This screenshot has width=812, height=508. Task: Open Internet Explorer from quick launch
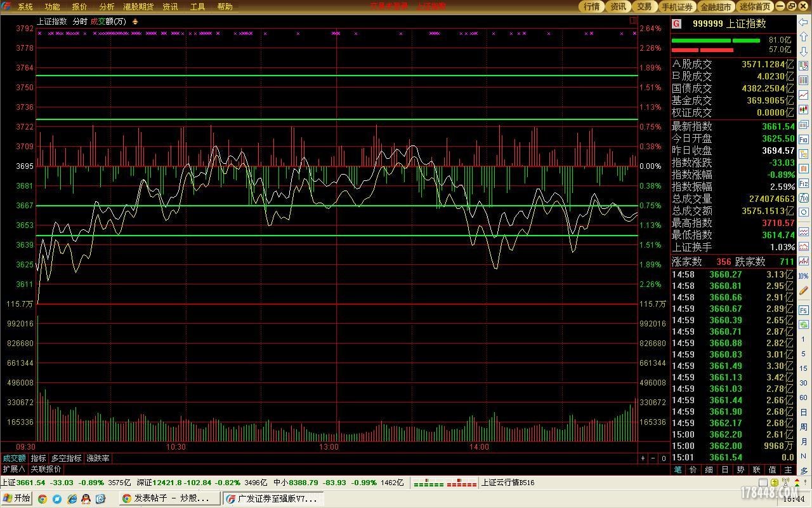pos(72,498)
